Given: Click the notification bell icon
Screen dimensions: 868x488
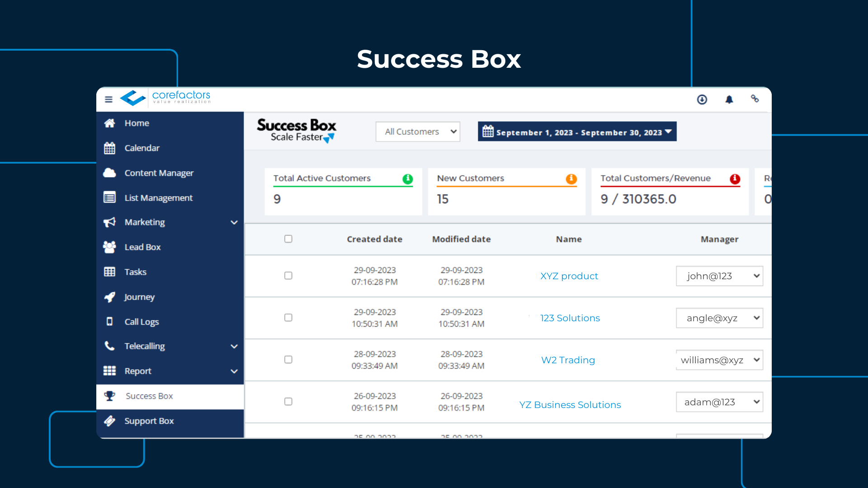Looking at the screenshot, I should tap(729, 99).
